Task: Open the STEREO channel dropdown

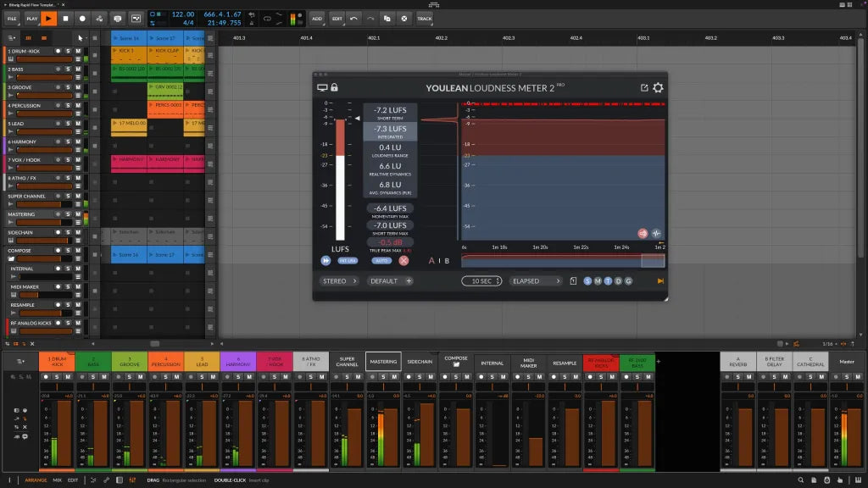Action: (x=340, y=281)
